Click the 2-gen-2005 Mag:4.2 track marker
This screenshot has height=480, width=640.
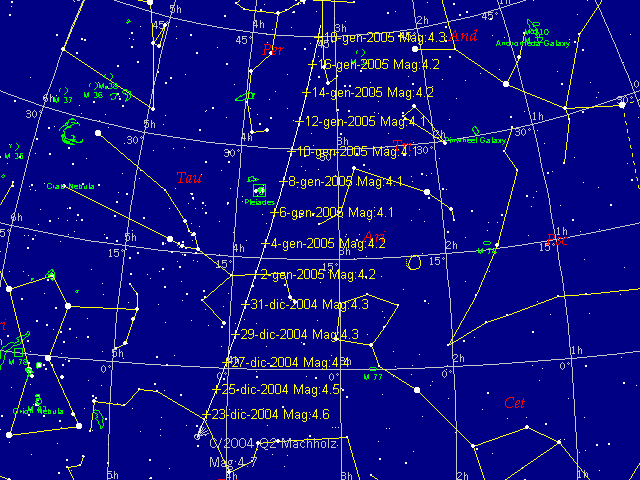(x=255, y=274)
